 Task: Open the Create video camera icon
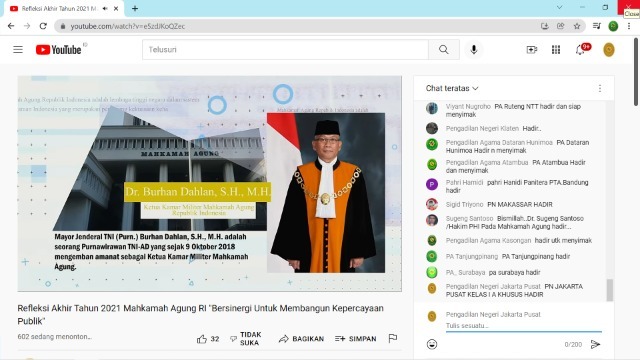click(x=531, y=50)
